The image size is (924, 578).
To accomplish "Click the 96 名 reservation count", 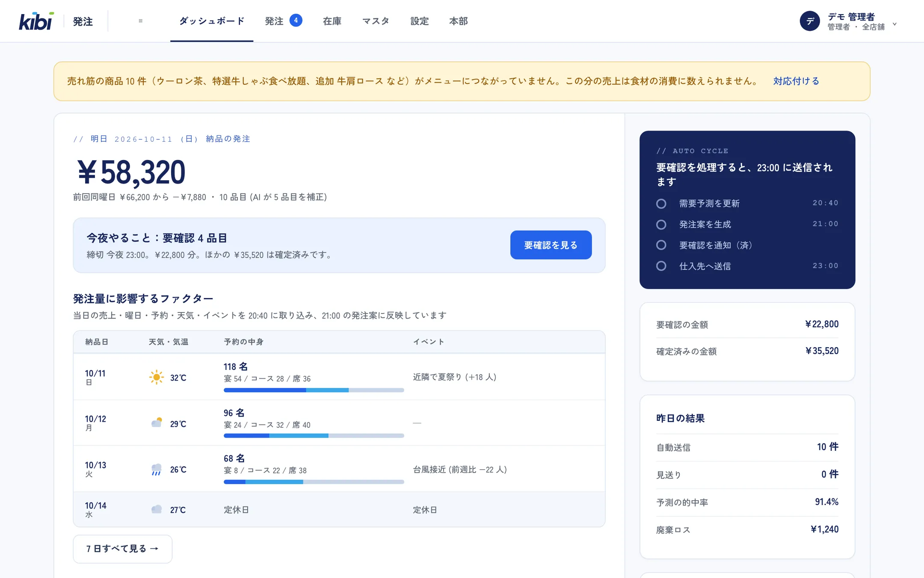I will click(234, 413).
